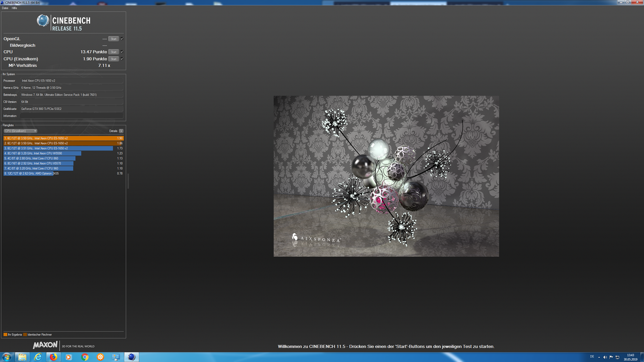Open Windows Explorer from the taskbar
The image size is (644, 362).
22,357
